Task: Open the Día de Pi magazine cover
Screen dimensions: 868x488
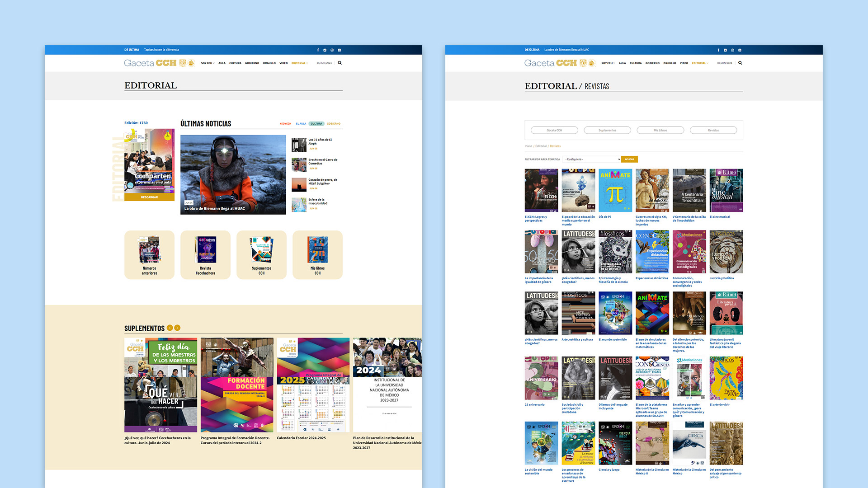Action: pyautogui.click(x=615, y=190)
